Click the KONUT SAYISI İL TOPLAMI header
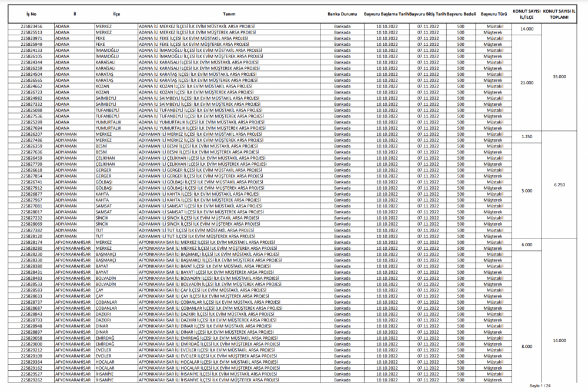This screenshot has width=588, height=392. click(559, 14)
